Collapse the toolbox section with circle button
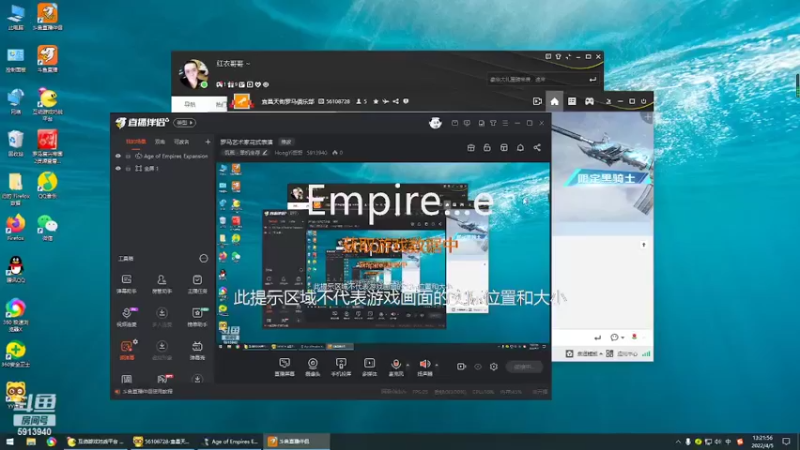Screen dimensions: 800x450 tap(204, 258)
